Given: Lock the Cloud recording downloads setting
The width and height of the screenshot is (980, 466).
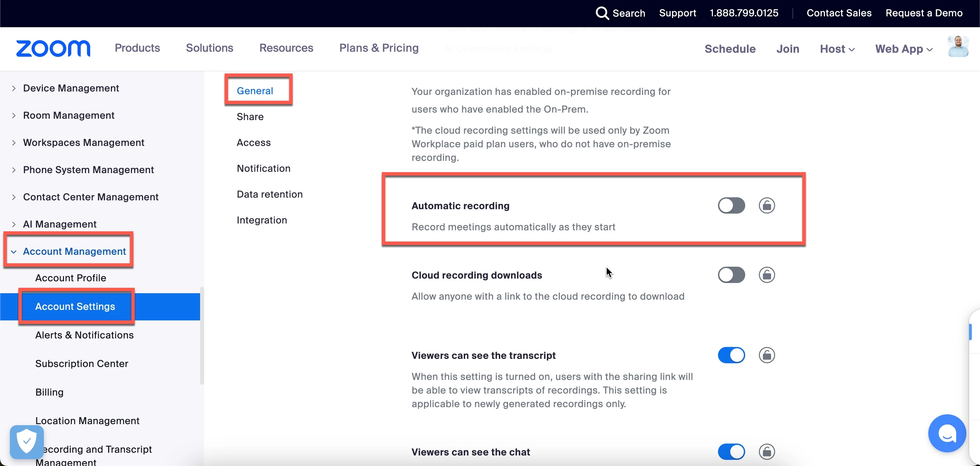Looking at the screenshot, I should [767, 275].
